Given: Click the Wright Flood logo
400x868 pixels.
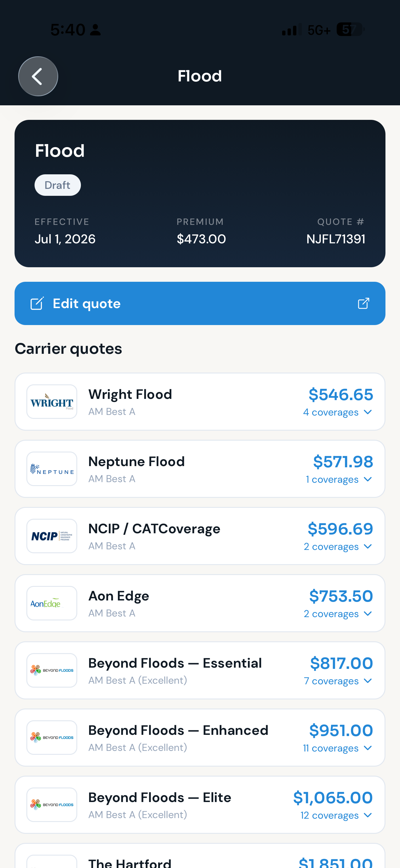Looking at the screenshot, I should pos(52,402).
